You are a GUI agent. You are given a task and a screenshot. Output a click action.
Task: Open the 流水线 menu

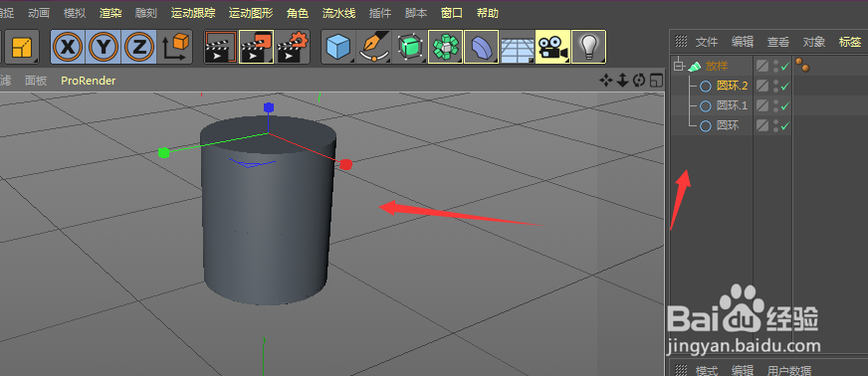point(338,13)
